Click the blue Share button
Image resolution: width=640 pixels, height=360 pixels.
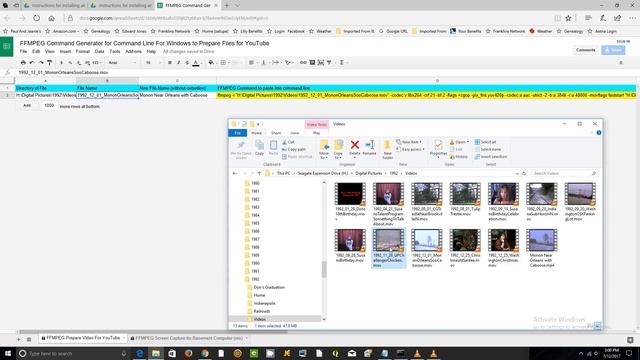point(613,50)
